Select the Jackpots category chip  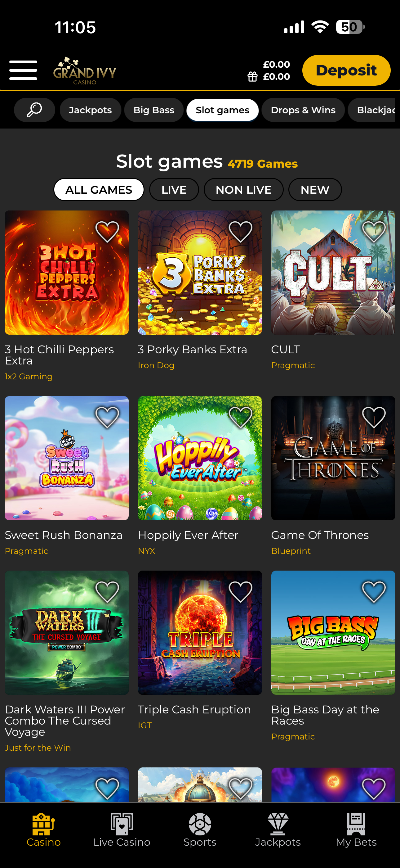coord(90,110)
